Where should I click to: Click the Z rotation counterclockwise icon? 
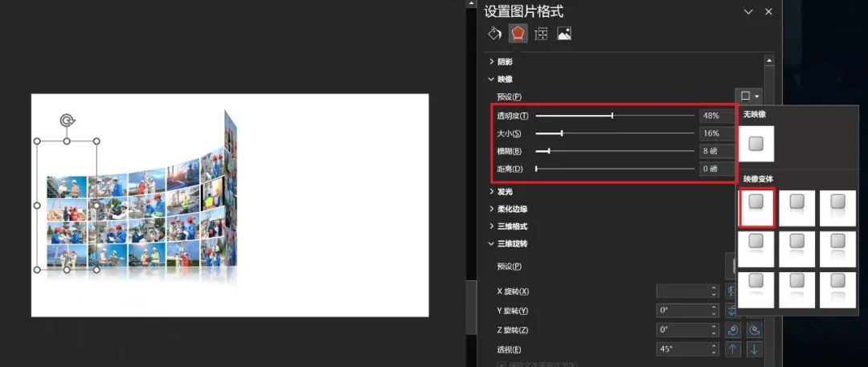[754, 330]
